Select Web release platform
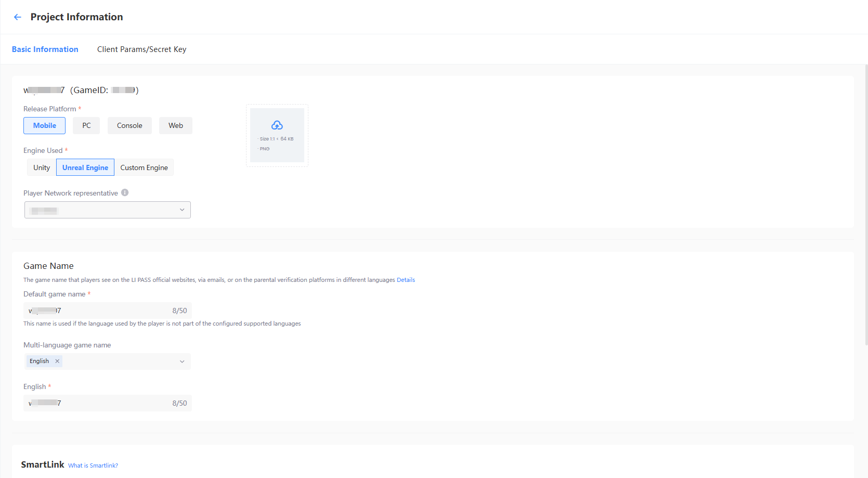Image resolution: width=868 pixels, height=478 pixels. (x=176, y=125)
